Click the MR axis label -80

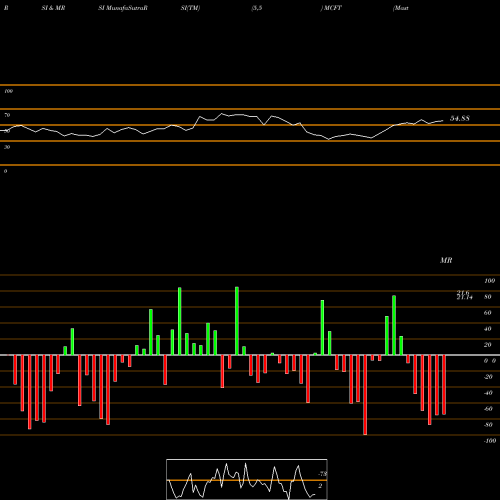coord(488,425)
